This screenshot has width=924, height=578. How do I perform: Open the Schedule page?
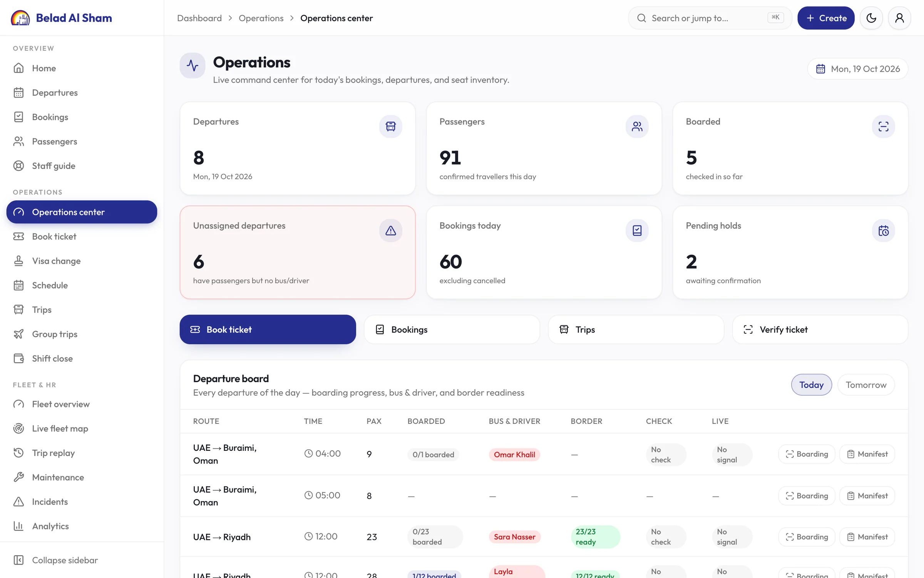[x=82, y=285]
